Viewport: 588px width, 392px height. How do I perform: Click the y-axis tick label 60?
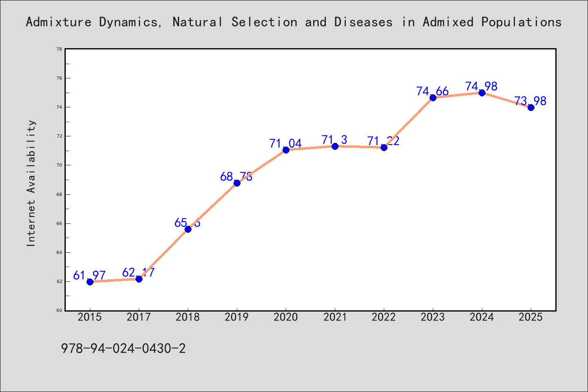pos(59,311)
